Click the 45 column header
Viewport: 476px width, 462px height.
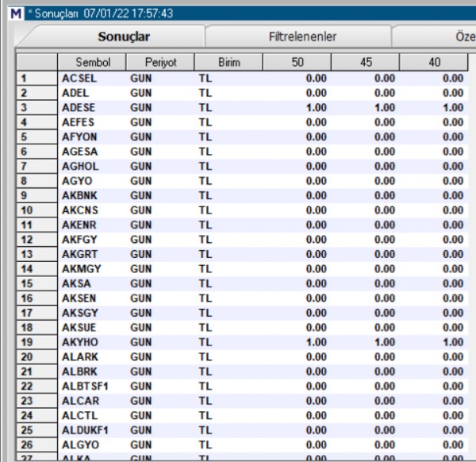366,62
